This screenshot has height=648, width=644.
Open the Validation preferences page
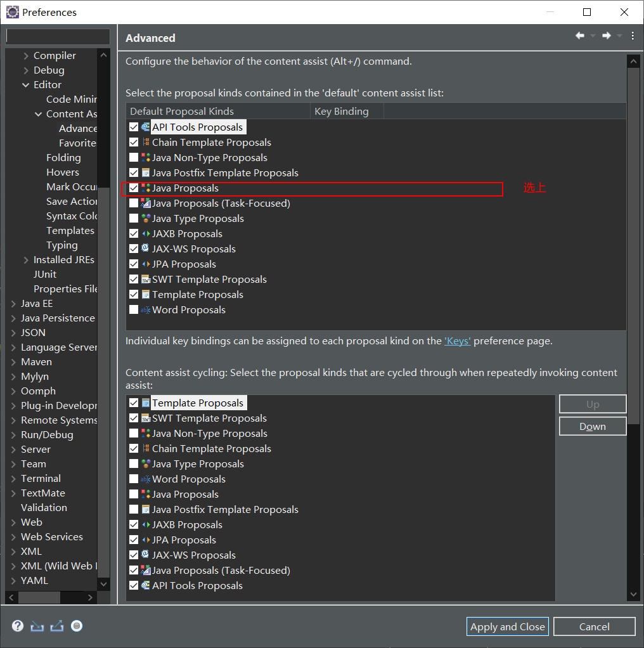[44, 507]
